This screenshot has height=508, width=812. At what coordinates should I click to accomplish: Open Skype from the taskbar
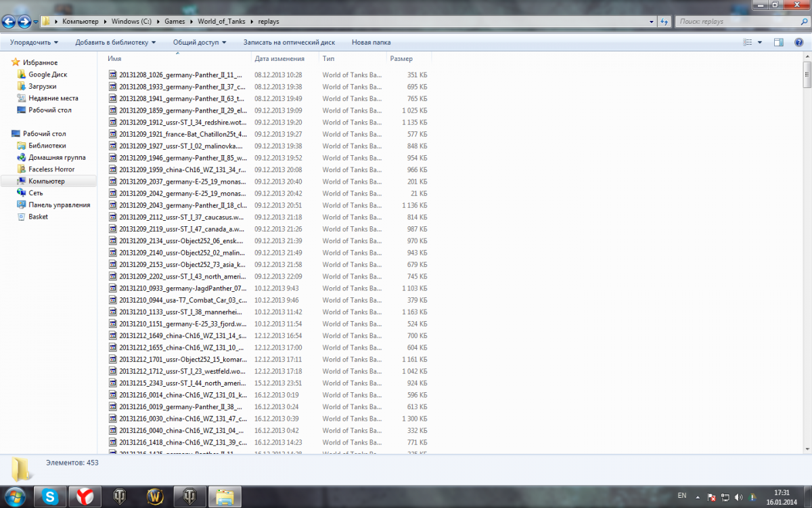(49, 496)
